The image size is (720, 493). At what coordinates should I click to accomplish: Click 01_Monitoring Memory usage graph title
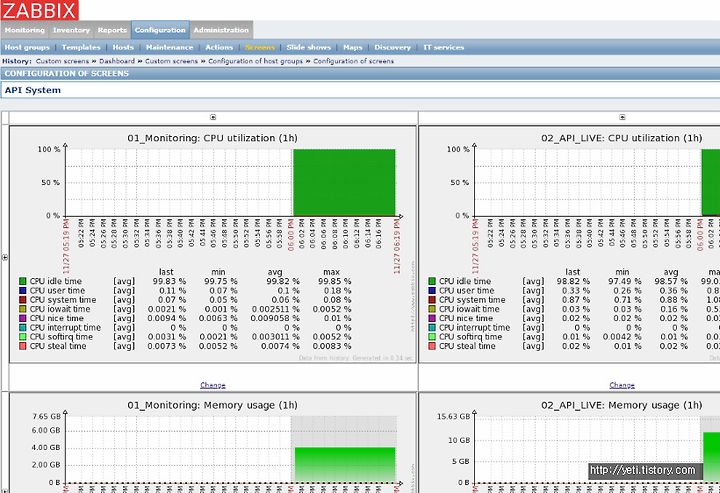pos(213,405)
